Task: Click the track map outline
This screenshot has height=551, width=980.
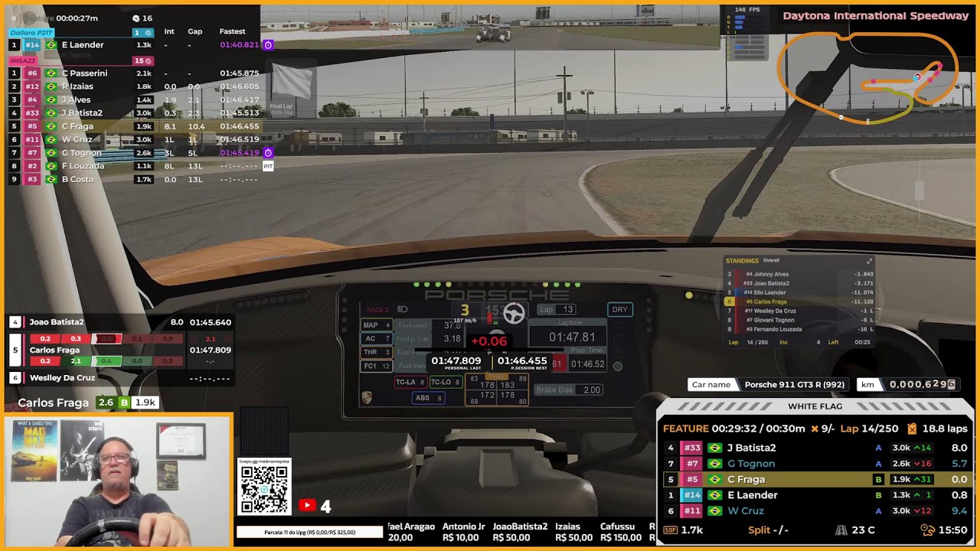Action: [x=867, y=77]
